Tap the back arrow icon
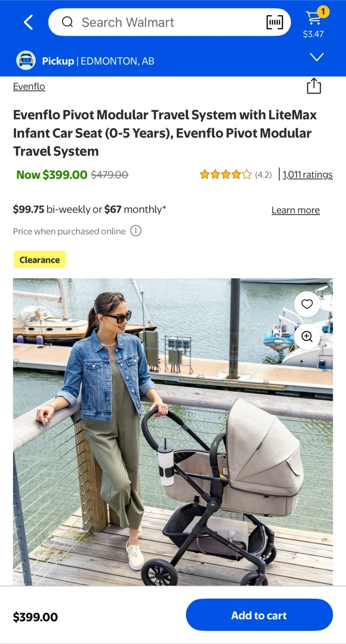The height and width of the screenshot is (644, 346). (28, 22)
